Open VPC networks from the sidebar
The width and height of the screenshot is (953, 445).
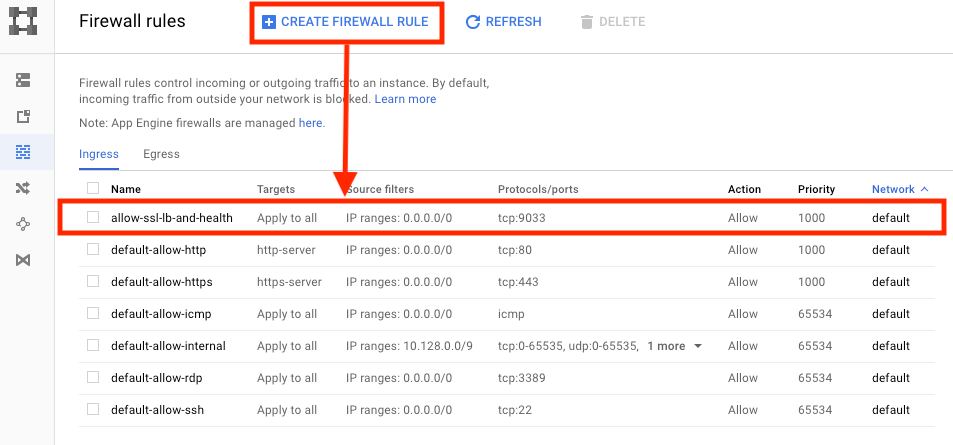point(24,80)
